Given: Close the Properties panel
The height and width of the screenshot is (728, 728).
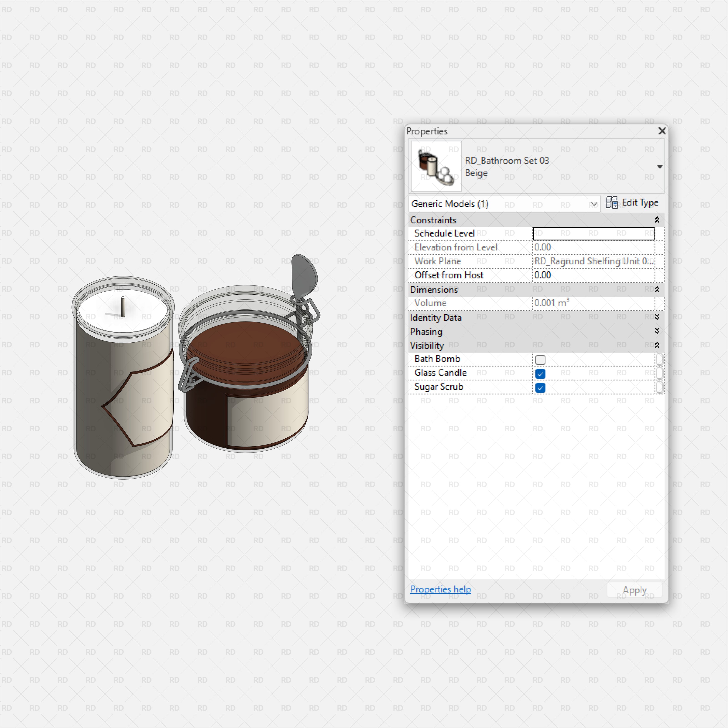Looking at the screenshot, I should [x=662, y=131].
